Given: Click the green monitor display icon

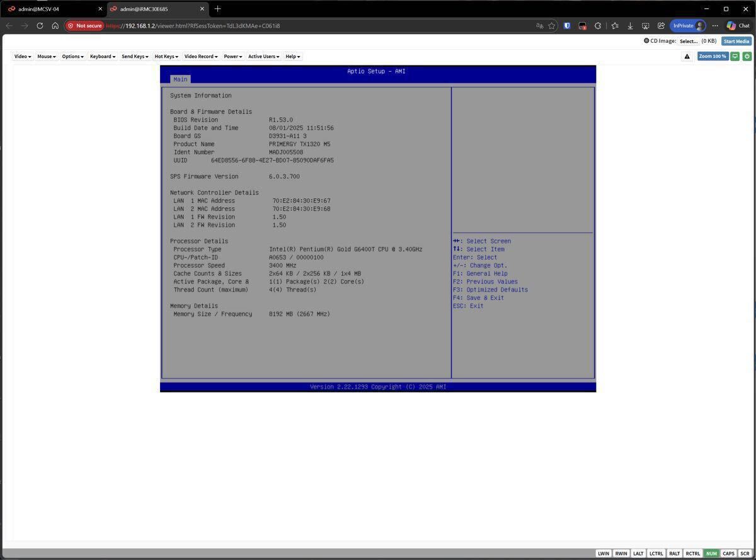Looking at the screenshot, I should (x=735, y=56).
